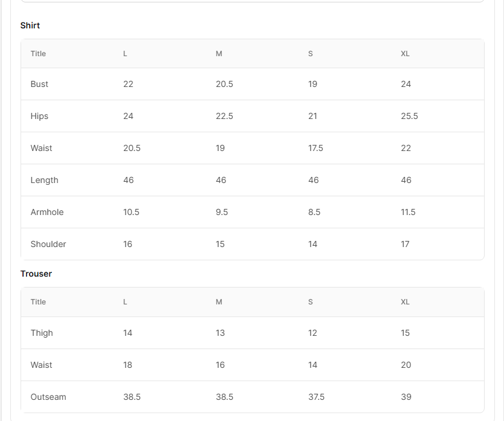The image size is (504, 421).
Task: Select the S column header in Trouser table
Action: [311, 302]
